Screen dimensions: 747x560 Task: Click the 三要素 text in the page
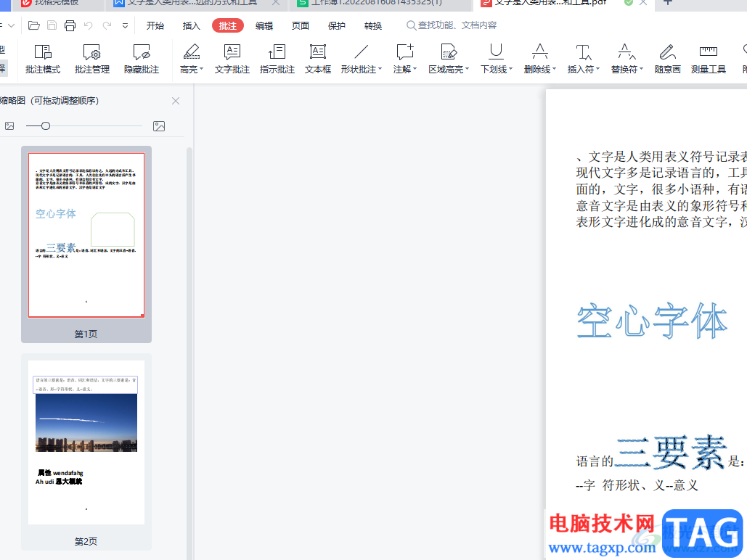[x=672, y=453]
